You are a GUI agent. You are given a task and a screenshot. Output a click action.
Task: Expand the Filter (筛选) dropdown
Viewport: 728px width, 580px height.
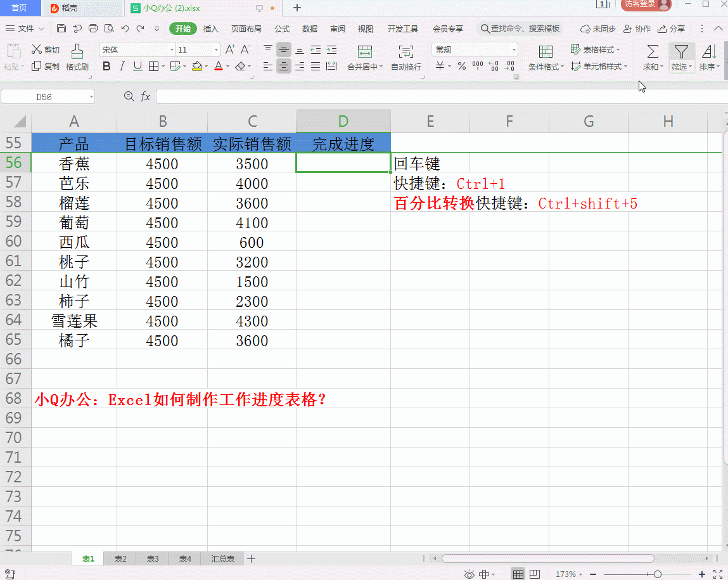(690, 67)
